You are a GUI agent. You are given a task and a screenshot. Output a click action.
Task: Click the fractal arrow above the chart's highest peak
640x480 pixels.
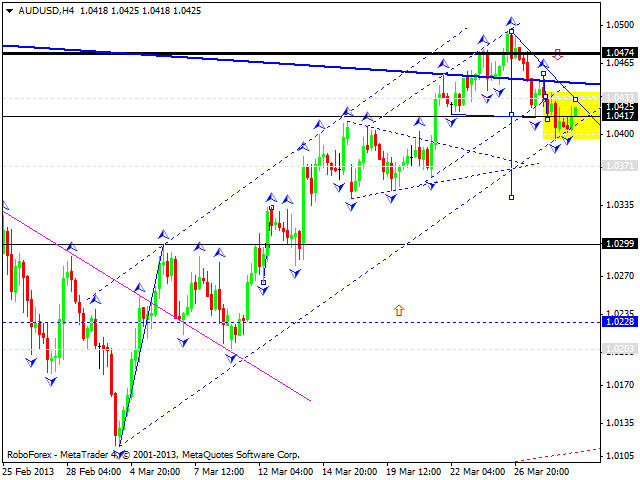pyautogui.click(x=511, y=20)
